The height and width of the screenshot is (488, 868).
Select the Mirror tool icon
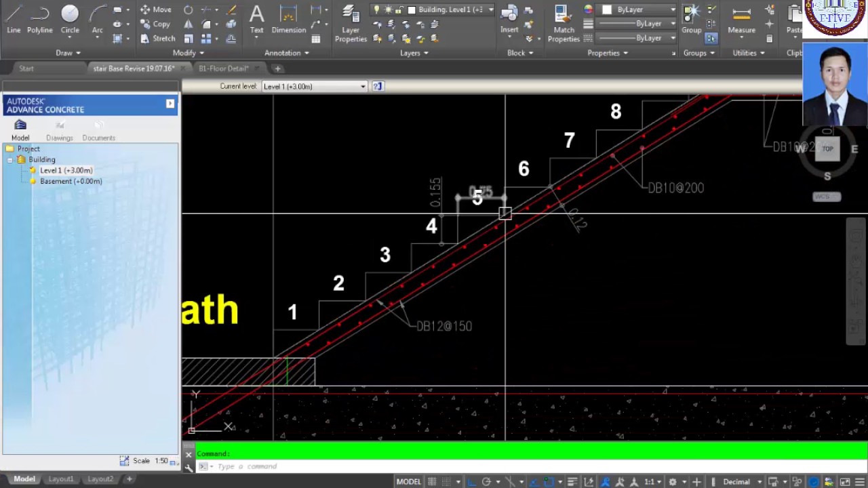click(x=189, y=24)
